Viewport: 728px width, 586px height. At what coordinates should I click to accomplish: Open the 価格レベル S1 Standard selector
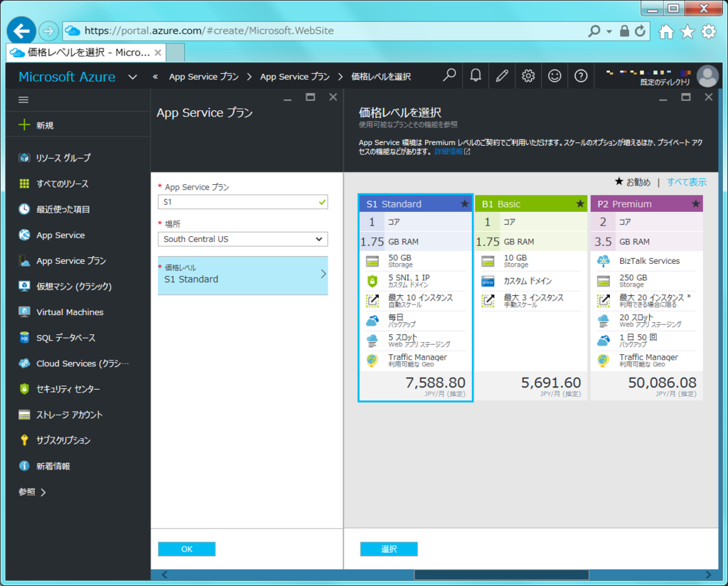tap(243, 275)
